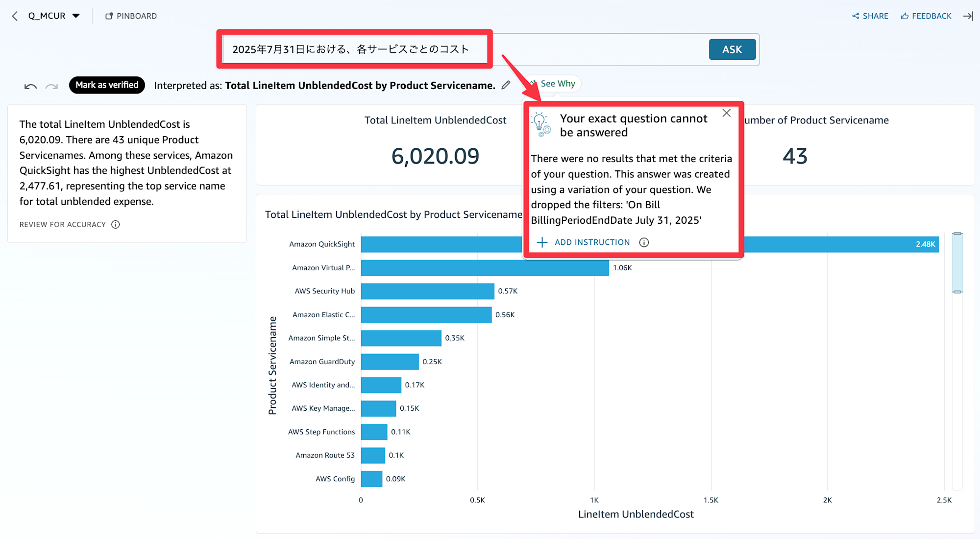The height and width of the screenshot is (539, 980).
Task: Click the narrative summary text
Action: coord(126,163)
